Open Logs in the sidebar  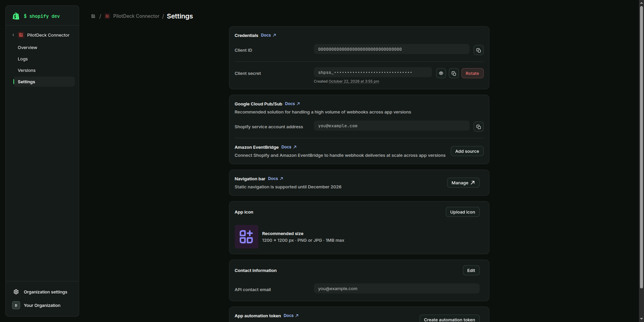44,59
